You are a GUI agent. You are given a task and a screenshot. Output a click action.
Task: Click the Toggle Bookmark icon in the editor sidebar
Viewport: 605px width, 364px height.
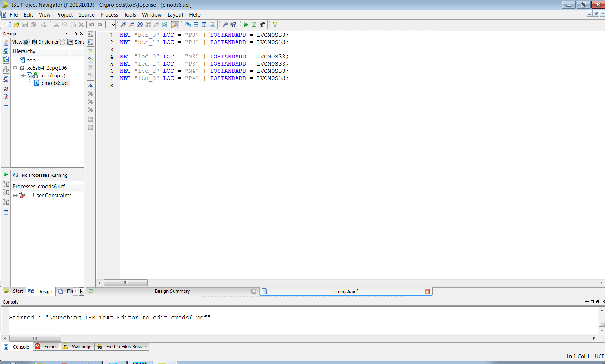point(90,86)
